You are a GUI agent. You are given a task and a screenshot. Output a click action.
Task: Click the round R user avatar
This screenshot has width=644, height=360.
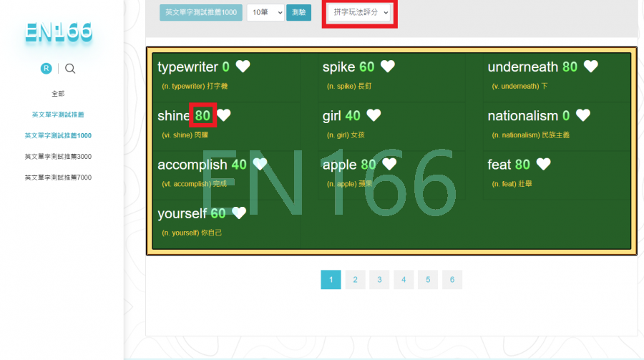coord(46,68)
